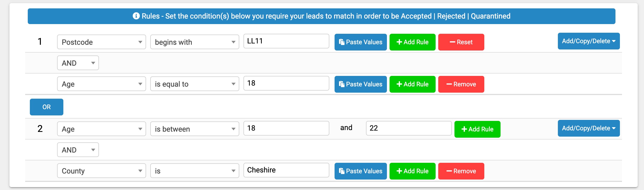The width and height of the screenshot is (644, 190).
Task: Open the 'is between' dropdown for Age
Action: [195, 128]
